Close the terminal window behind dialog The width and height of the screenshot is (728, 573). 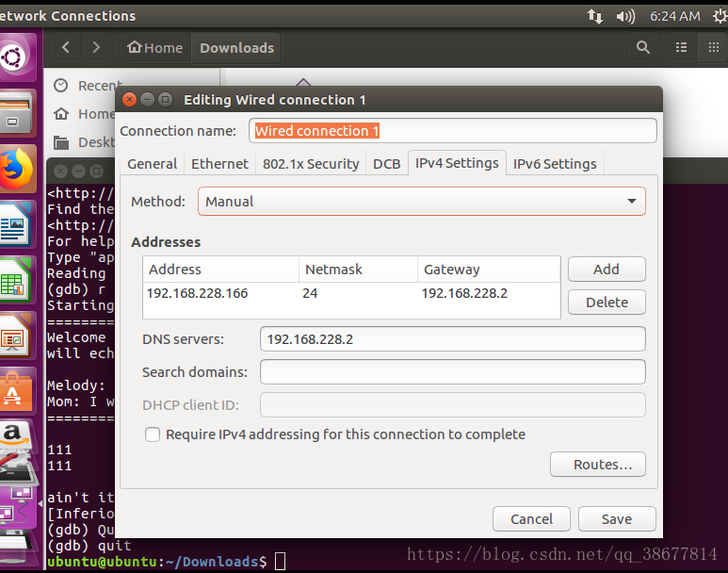click(x=60, y=172)
